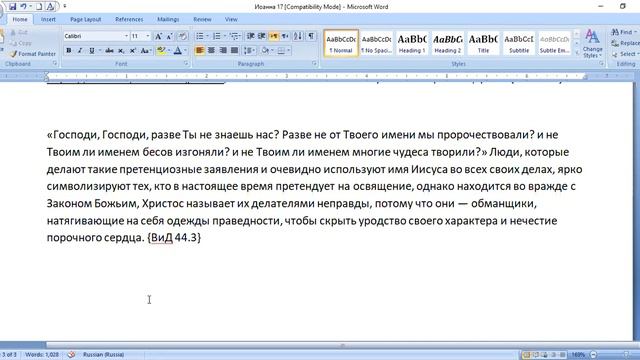Justify the paragraph text
The image size is (640, 360).
tap(234, 51)
